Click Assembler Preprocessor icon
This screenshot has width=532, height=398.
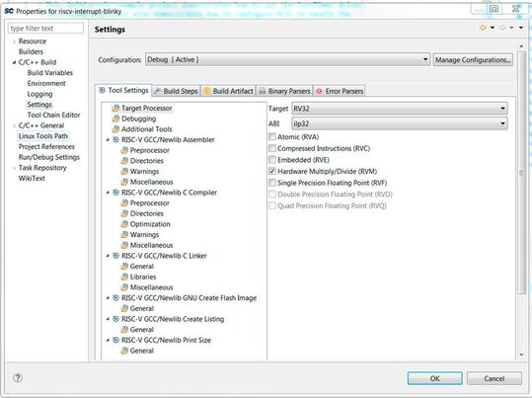[124, 150]
